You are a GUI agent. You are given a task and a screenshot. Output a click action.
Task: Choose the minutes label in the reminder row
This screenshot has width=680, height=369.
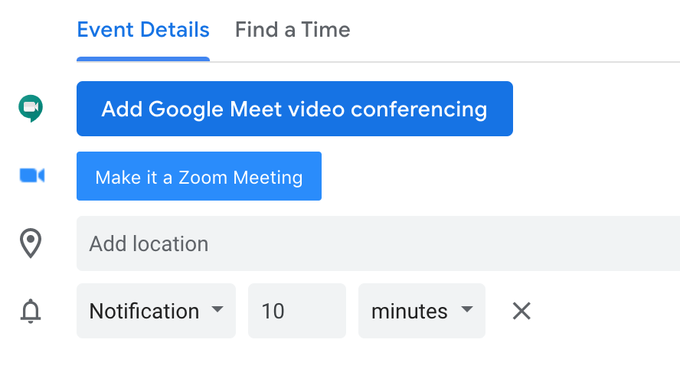pyautogui.click(x=409, y=311)
